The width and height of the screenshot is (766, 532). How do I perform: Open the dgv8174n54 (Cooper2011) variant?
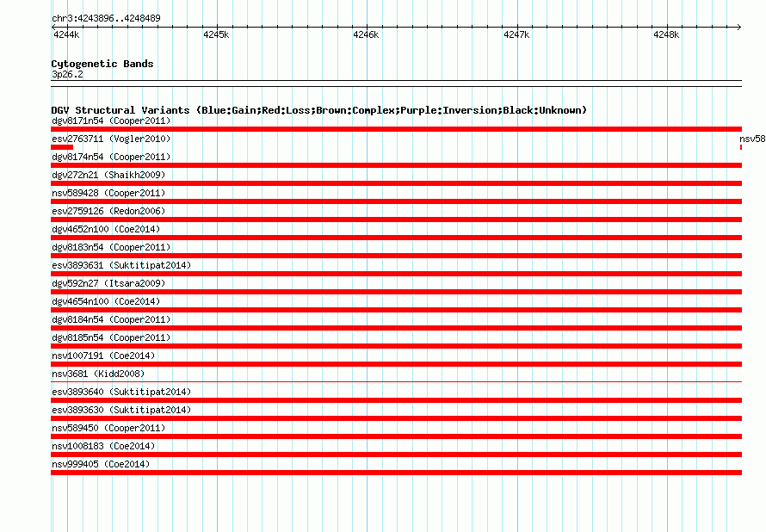[111, 157]
